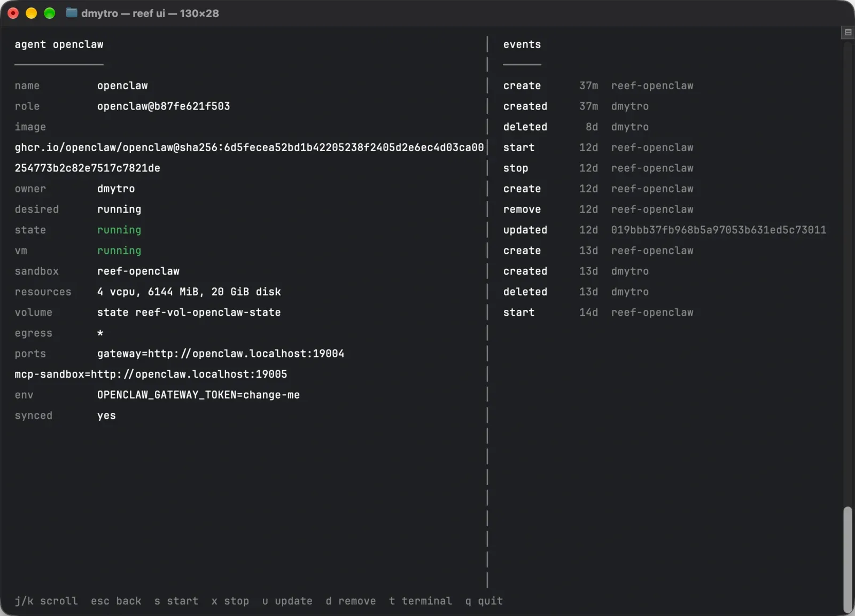Click the hash continuation '254773b2c82e7517c7821de'
This screenshot has height=616, width=855.
pyautogui.click(x=88, y=168)
